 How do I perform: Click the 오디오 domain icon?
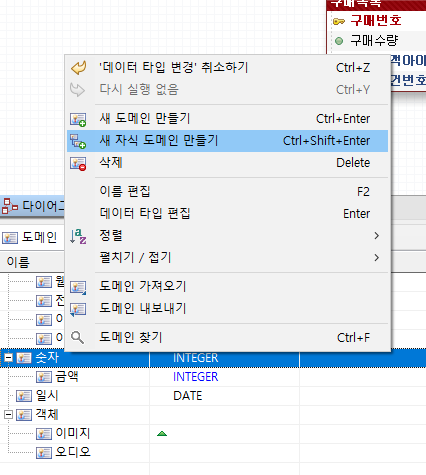(44, 453)
